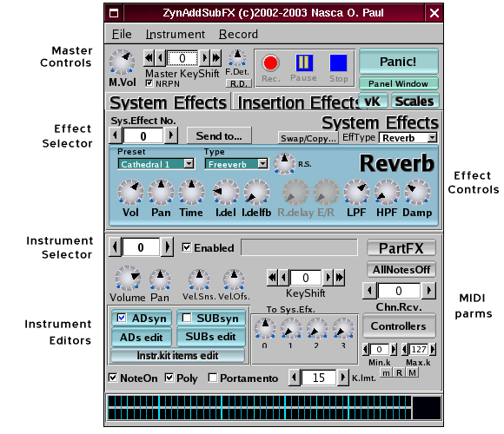Open the EffType Reverb dropdown
504x434 pixels.
click(x=408, y=138)
